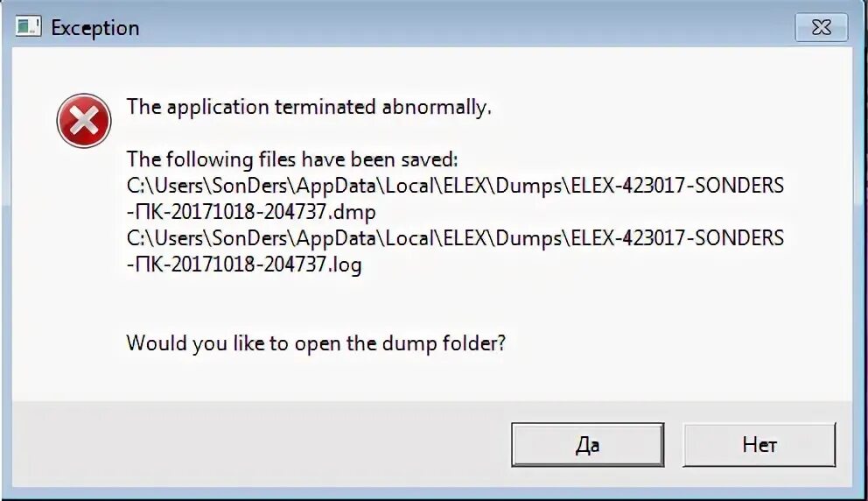This screenshot has width=868, height=501.
Task: Click 'The following files have been saved:' text
Action: [x=292, y=159]
